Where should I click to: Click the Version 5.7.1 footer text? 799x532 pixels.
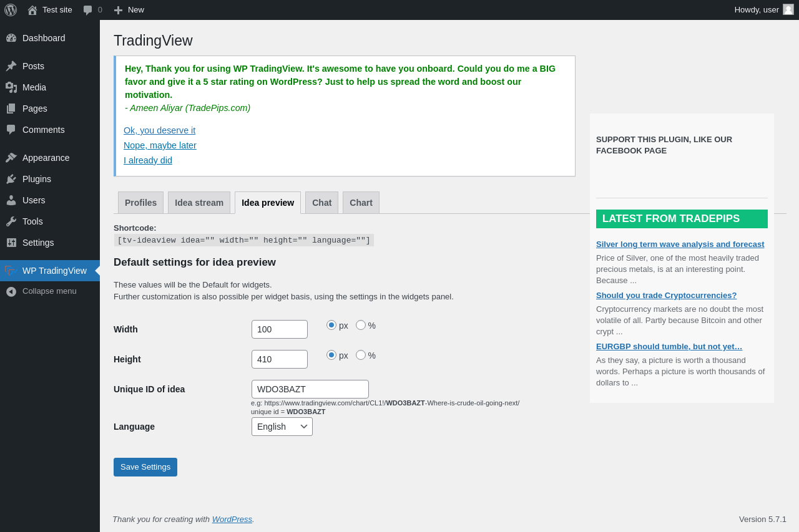(763, 519)
